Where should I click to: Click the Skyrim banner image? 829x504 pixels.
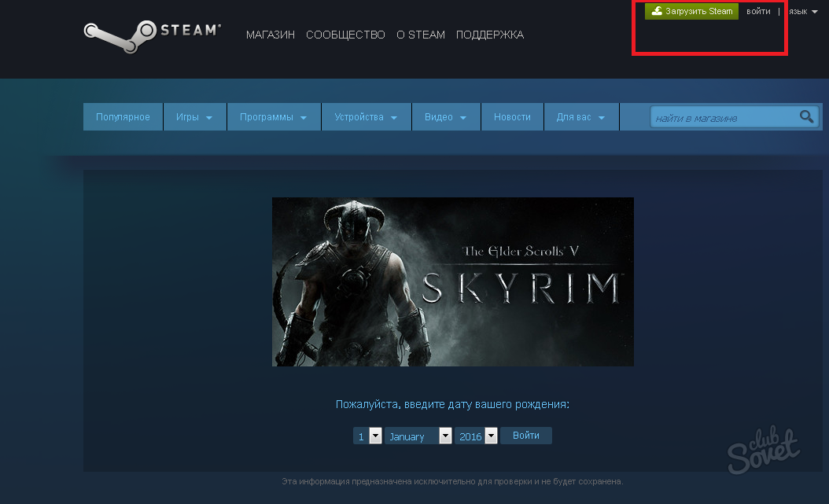[452, 281]
